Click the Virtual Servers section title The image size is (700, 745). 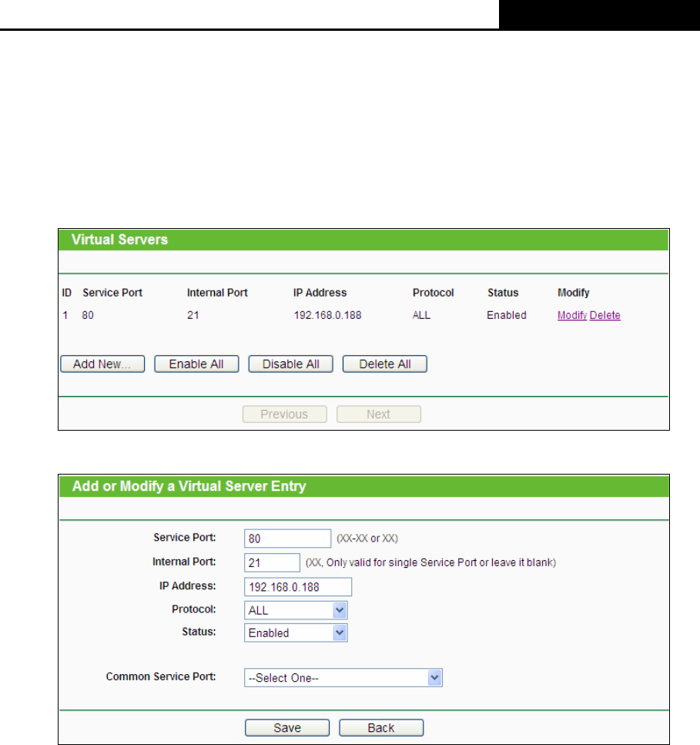119,240
